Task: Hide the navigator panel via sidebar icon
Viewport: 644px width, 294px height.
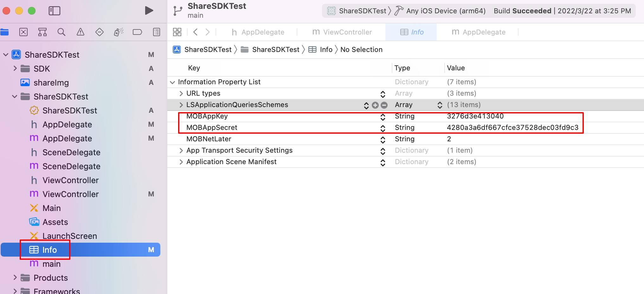Action: click(x=54, y=10)
